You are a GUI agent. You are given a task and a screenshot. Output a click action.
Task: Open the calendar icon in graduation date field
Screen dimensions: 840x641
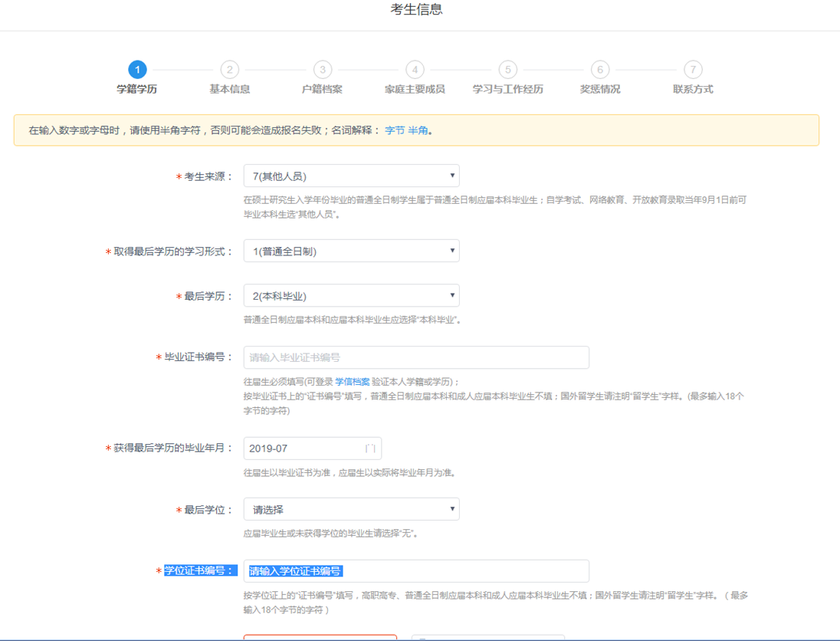click(370, 449)
